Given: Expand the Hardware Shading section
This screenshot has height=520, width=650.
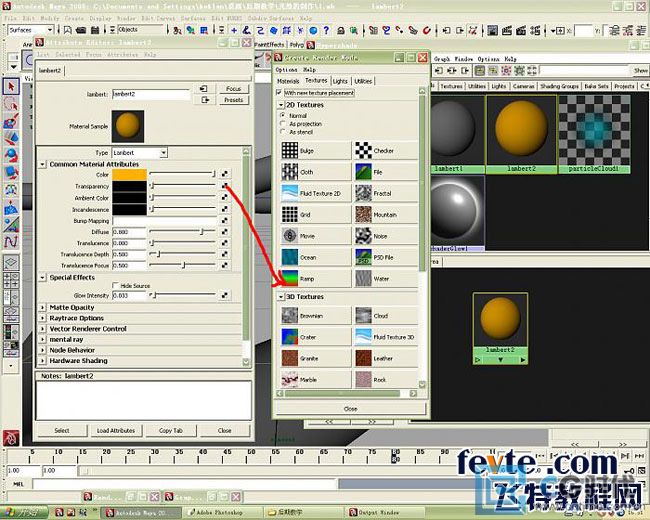Looking at the screenshot, I should point(42,361).
